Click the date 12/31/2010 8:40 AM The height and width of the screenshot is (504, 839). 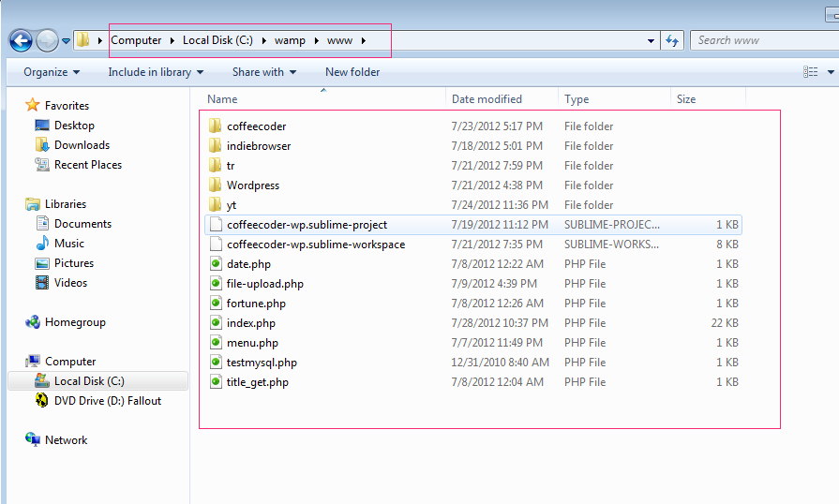[500, 363]
